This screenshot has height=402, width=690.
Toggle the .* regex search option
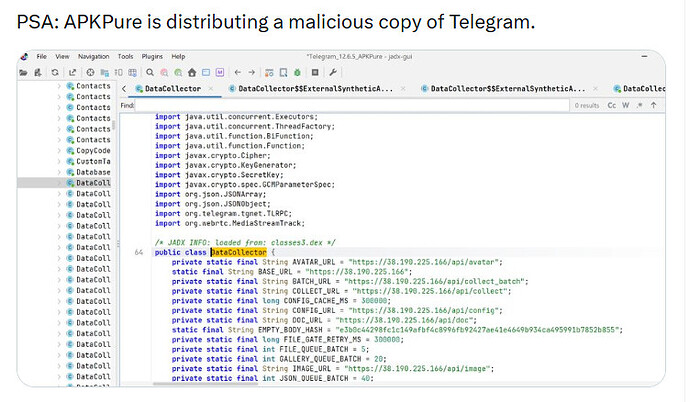640,106
